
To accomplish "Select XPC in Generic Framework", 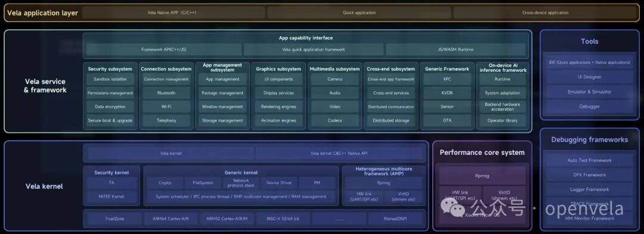I will [x=447, y=79].
